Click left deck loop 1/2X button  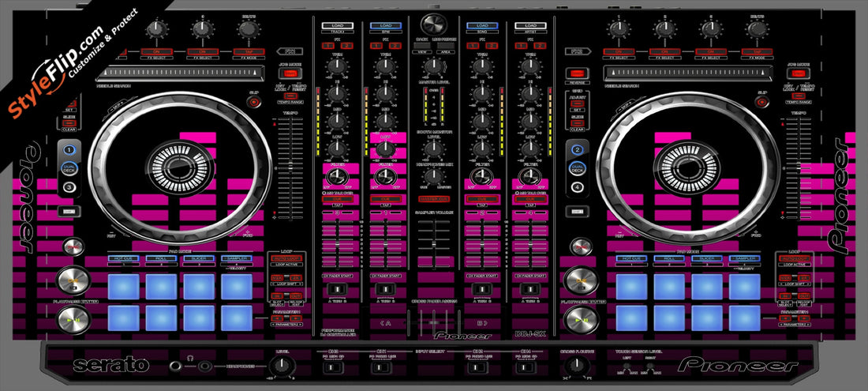(x=277, y=277)
